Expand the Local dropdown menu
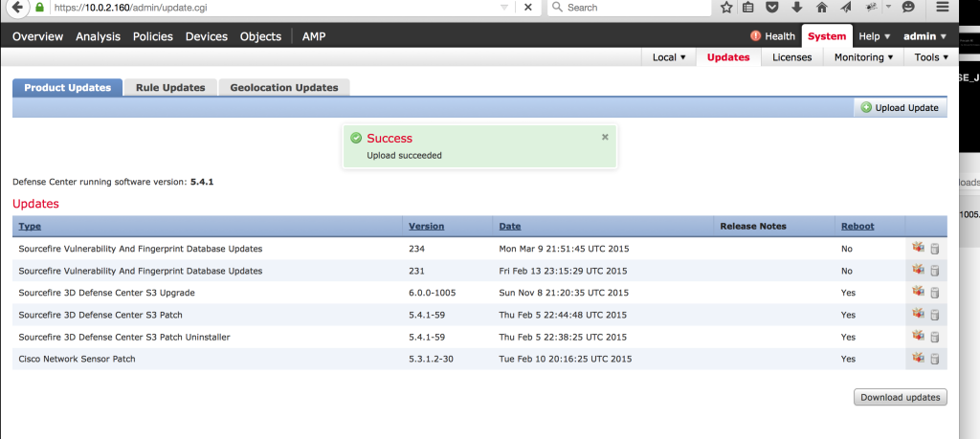980x439 pixels. click(669, 57)
